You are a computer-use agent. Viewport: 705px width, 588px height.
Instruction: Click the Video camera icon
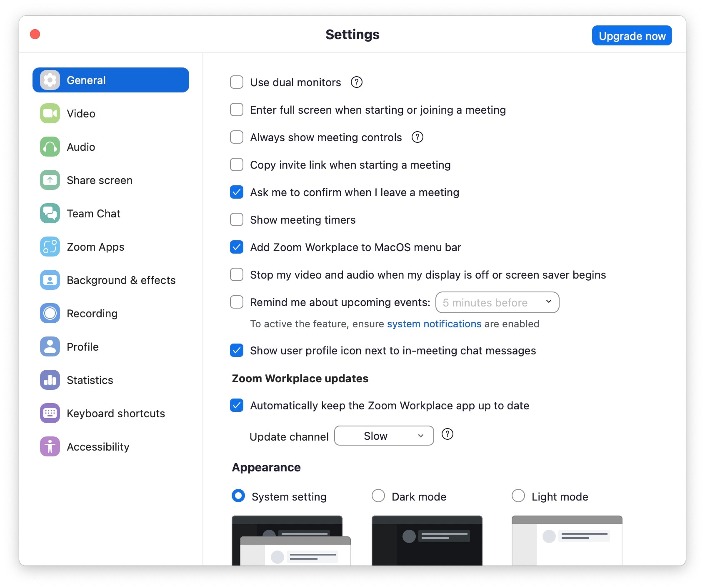(50, 113)
